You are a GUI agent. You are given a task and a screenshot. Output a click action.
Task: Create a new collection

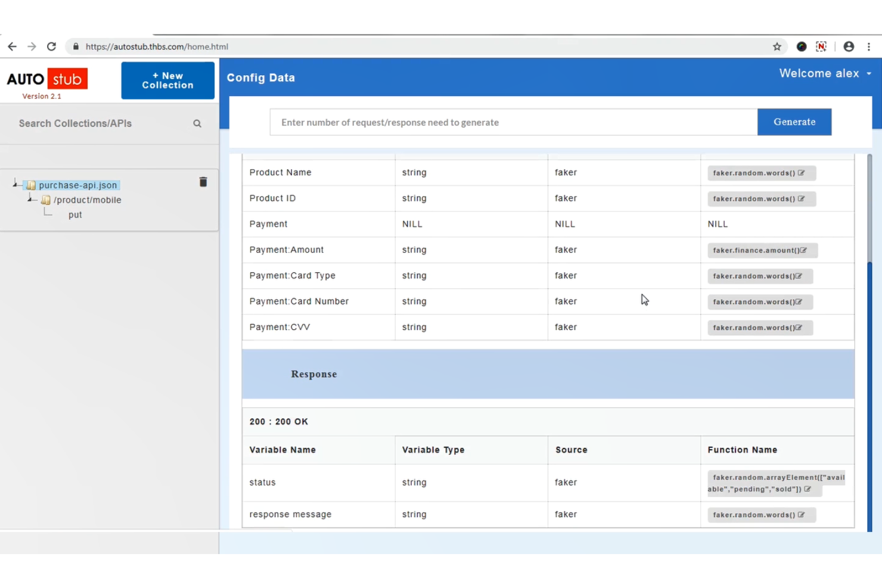(x=167, y=80)
